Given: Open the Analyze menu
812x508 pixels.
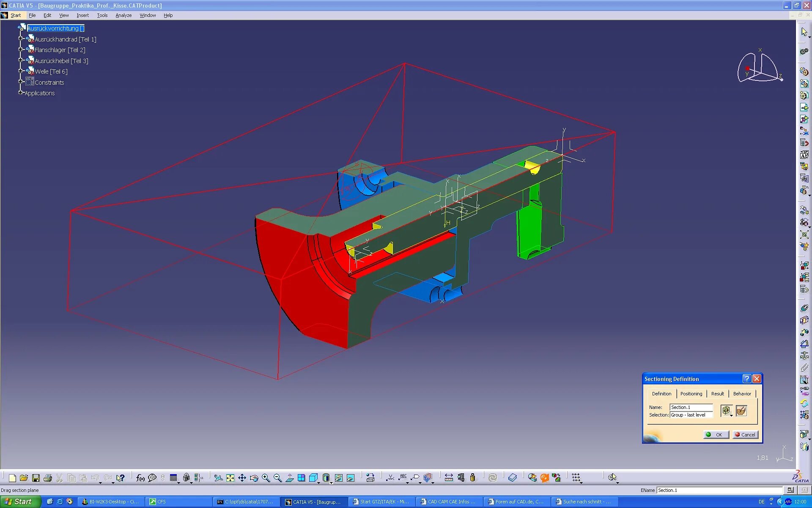Looking at the screenshot, I should [123, 15].
